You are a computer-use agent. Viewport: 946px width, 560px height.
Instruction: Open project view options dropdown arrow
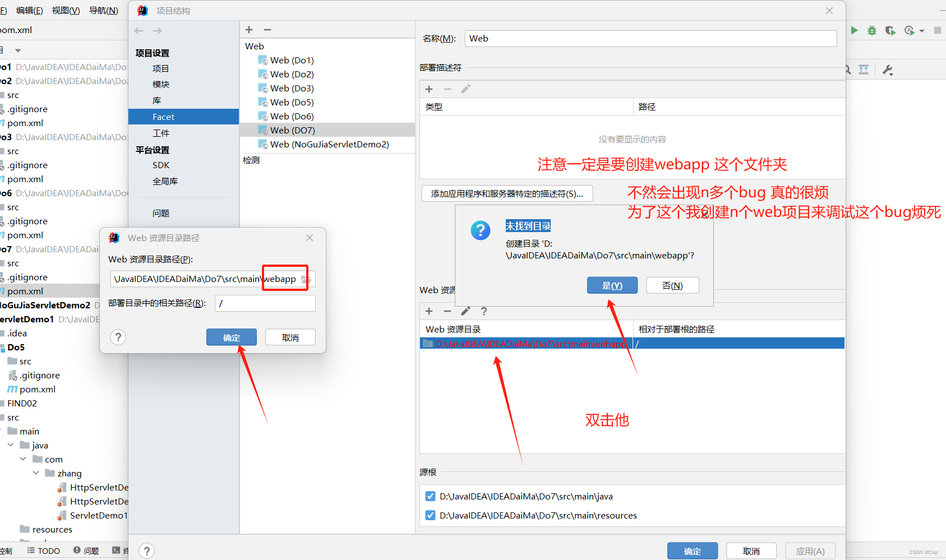tap(18, 50)
